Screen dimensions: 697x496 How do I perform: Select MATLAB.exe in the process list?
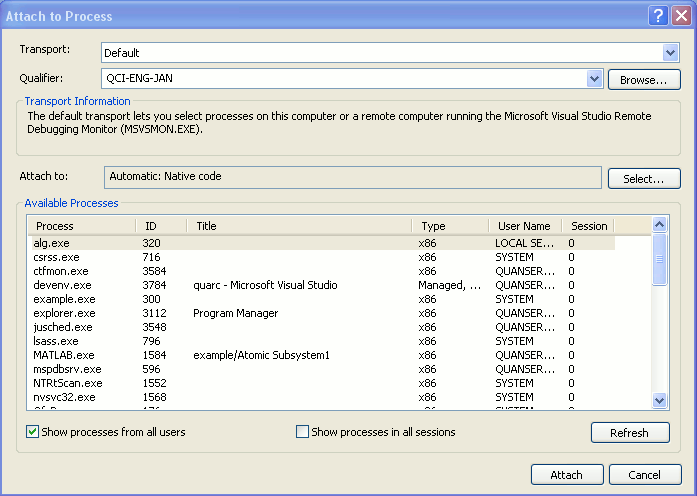(x=64, y=355)
